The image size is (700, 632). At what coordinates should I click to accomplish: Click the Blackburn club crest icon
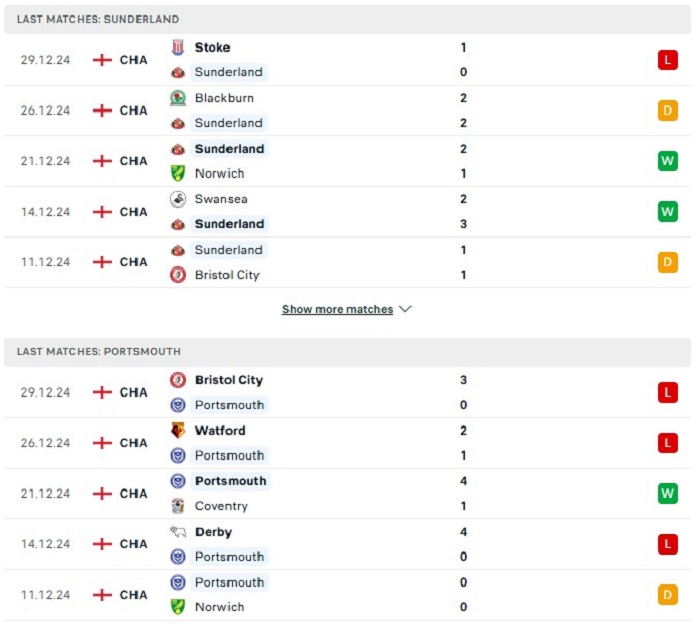(178, 98)
